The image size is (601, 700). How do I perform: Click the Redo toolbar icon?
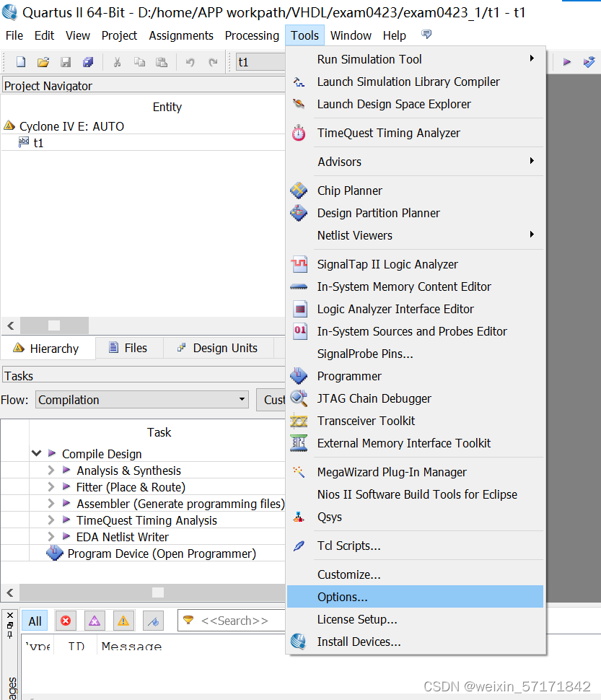click(x=214, y=62)
